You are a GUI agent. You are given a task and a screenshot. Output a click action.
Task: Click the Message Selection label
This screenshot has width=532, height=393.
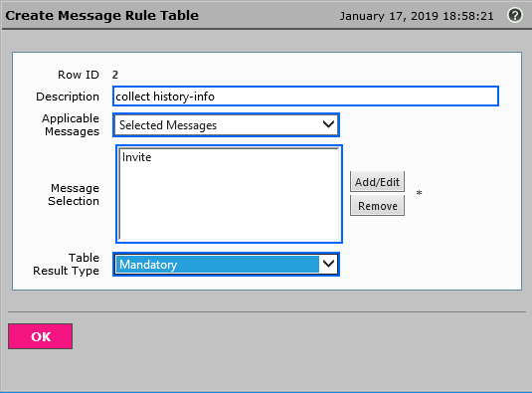click(74, 194)
